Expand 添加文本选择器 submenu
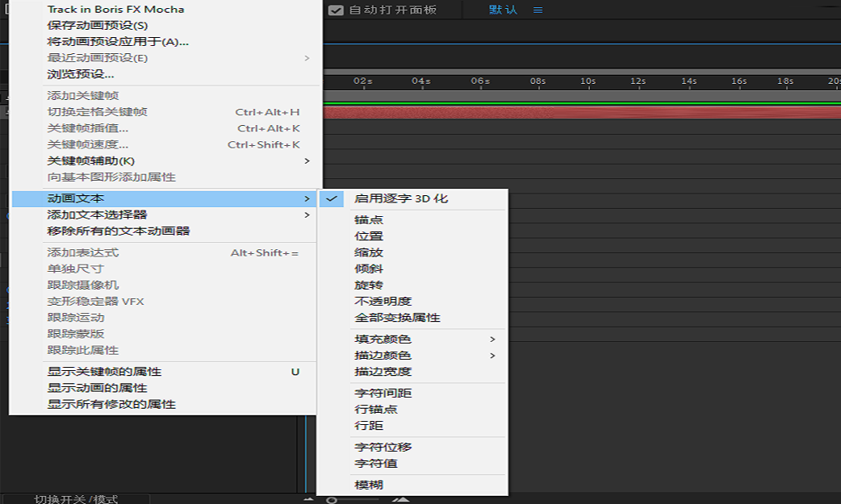 (x=164, y=215)
